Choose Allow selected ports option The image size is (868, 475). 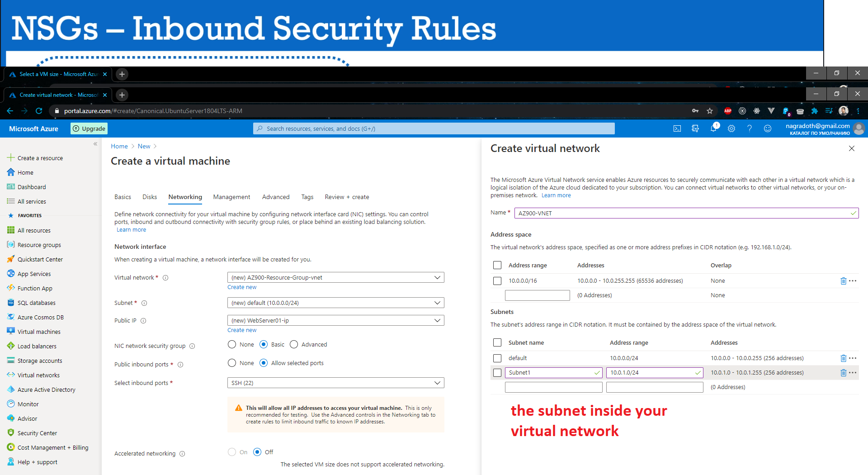[264, 363]
